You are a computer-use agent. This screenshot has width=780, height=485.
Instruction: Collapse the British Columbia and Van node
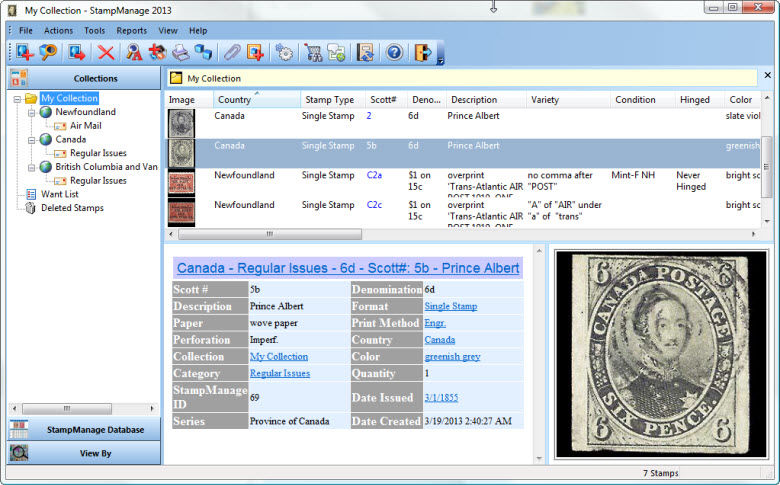click(31, 167)
